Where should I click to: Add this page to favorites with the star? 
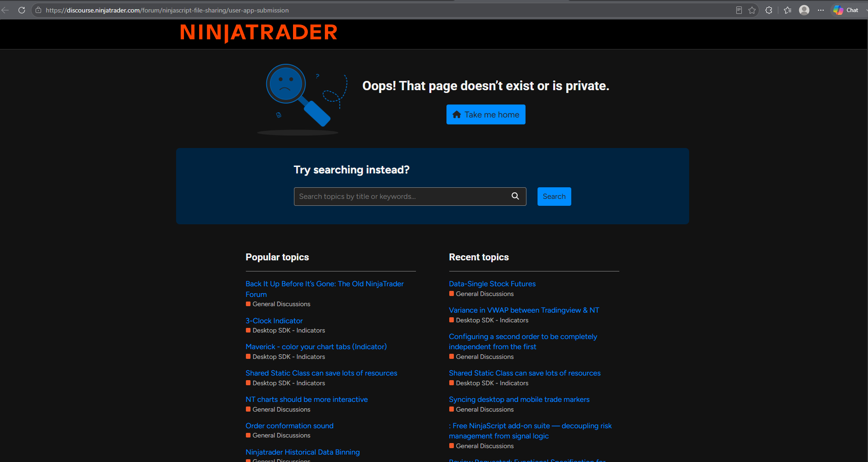[x=752, y=10]
